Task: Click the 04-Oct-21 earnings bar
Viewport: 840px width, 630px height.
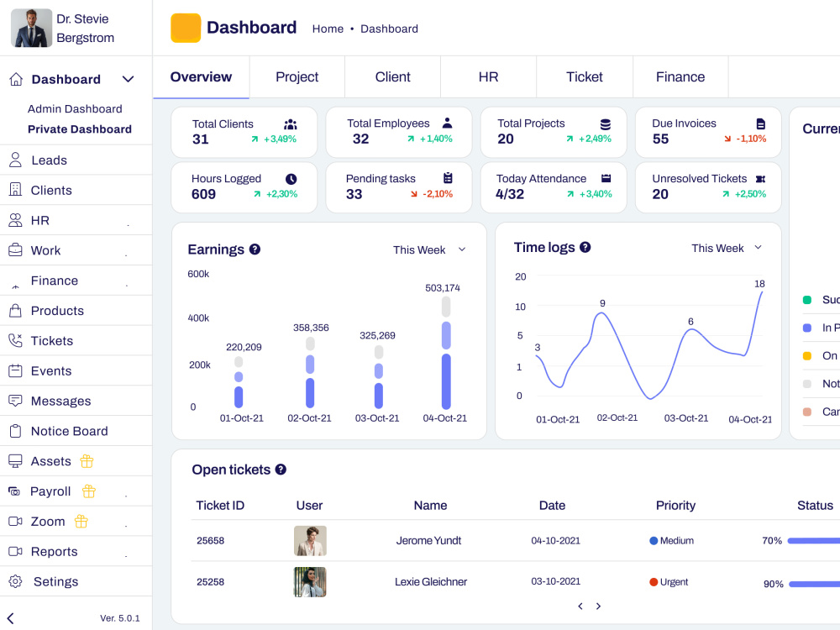Action: tap(446, 353)
